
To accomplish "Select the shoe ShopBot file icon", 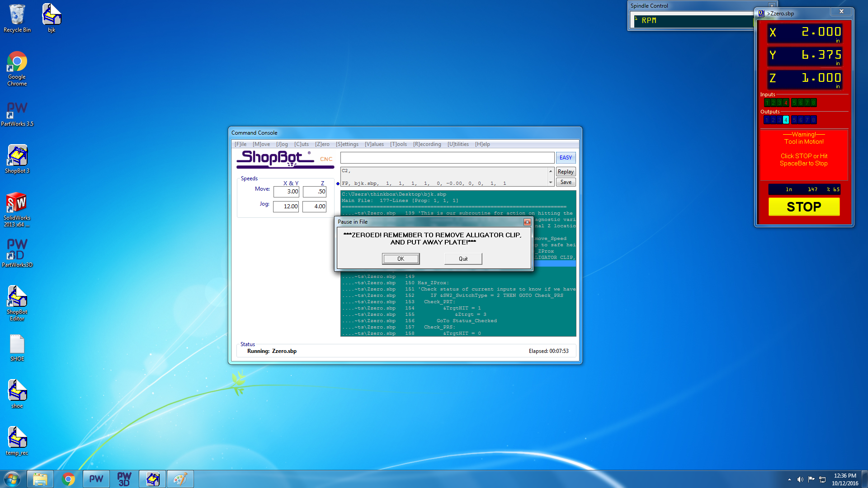I will click(17, 394).
